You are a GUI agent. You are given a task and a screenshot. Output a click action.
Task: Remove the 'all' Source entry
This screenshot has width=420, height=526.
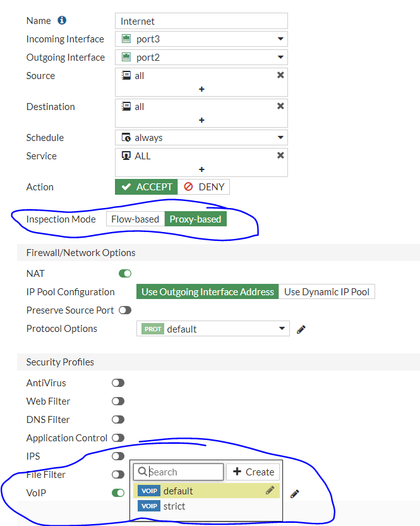[280, 75]
